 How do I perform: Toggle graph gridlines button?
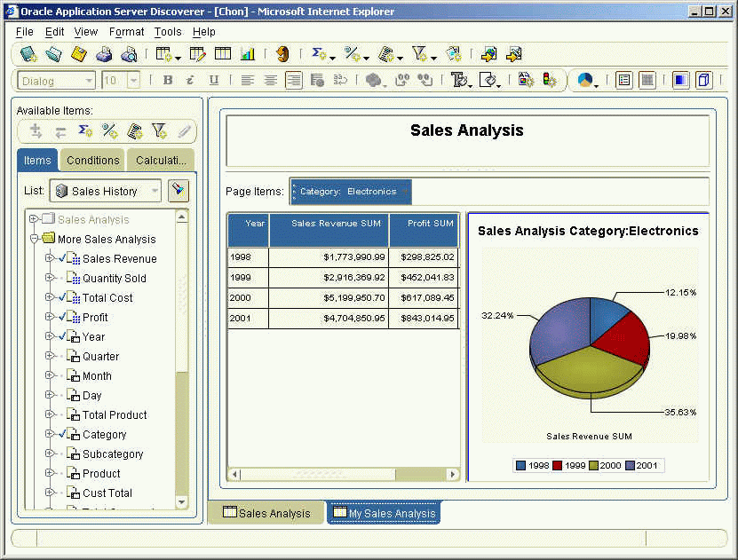point(647,81)
